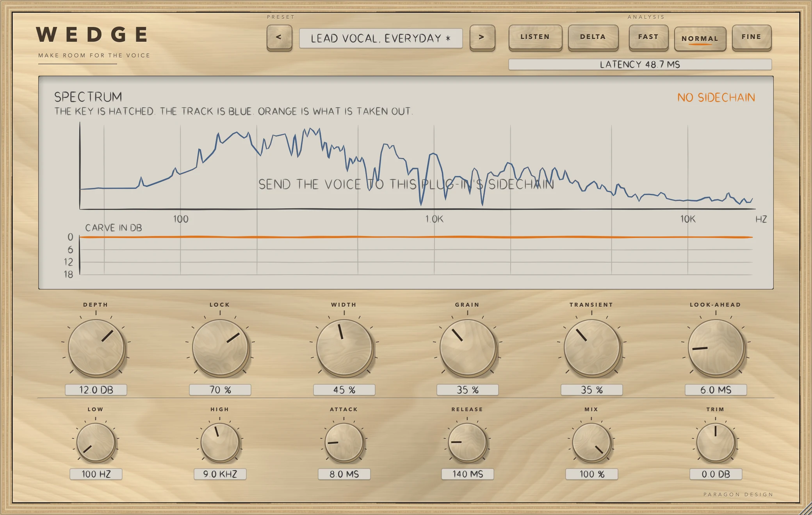Click the resize grip in the window corner
This screenshot has height=515, width=812.
805,508
